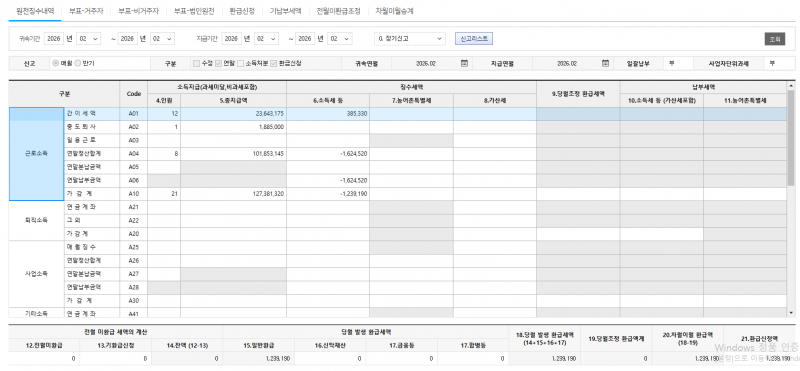Screen dimensions: 800x371
Task: Select the 반기 radio button
Action: [x=78, y=63]
